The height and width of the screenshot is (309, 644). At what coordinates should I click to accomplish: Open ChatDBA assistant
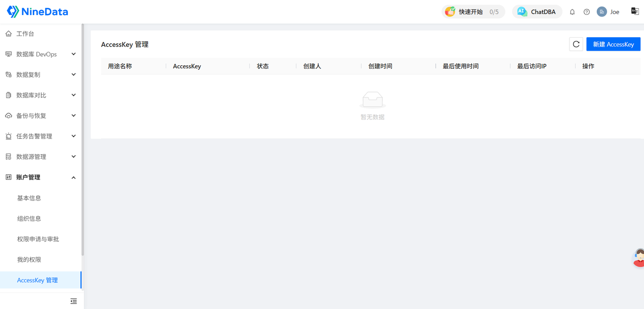pyautogui.click(x=537, y=12)
